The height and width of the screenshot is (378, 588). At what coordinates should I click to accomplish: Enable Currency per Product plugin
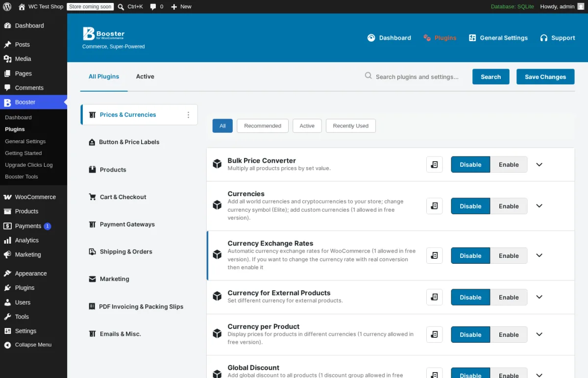coord(509,334)
